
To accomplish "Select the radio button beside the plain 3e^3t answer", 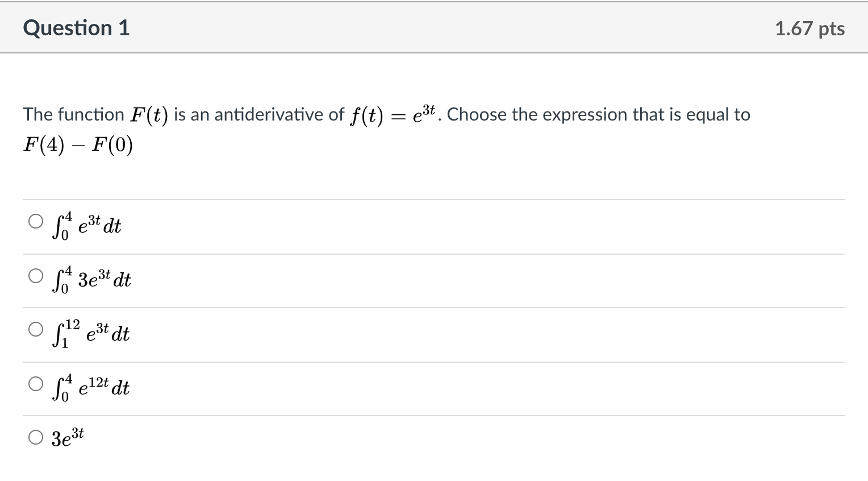I will point(36,437).
